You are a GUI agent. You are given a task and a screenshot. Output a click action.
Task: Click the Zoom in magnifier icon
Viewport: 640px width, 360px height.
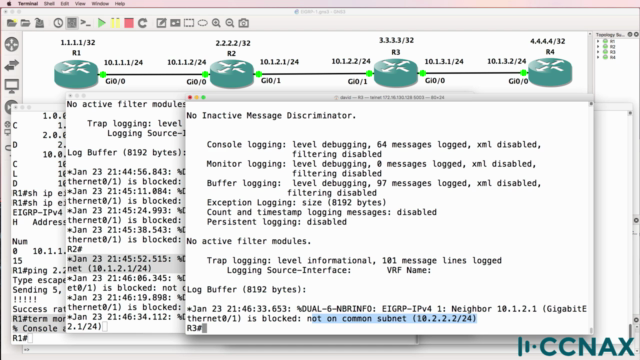[x=216, y=23]
